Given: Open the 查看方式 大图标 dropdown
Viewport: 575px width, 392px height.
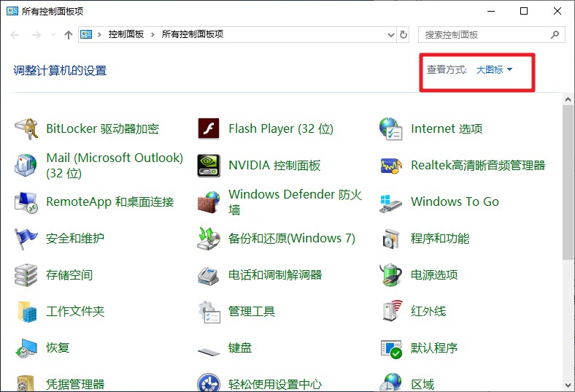Looking at the screenshot, I should pyautogui.click(x=494, y=69).
